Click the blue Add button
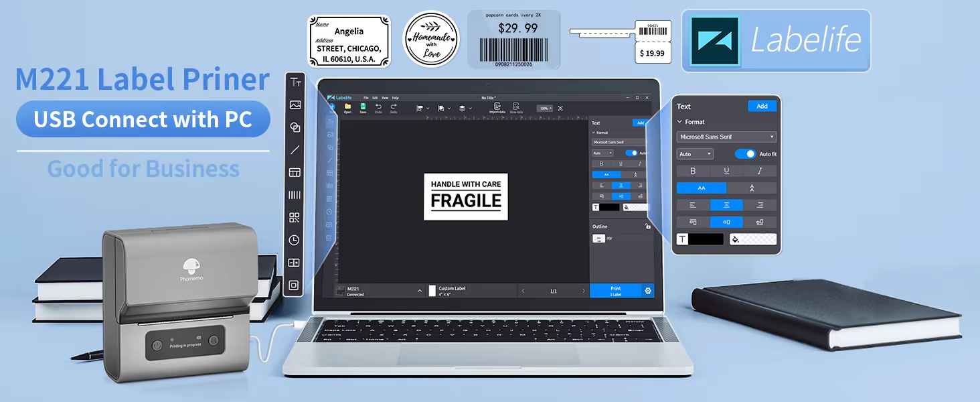Screen dimensions: 980x402 click(762, 106)
